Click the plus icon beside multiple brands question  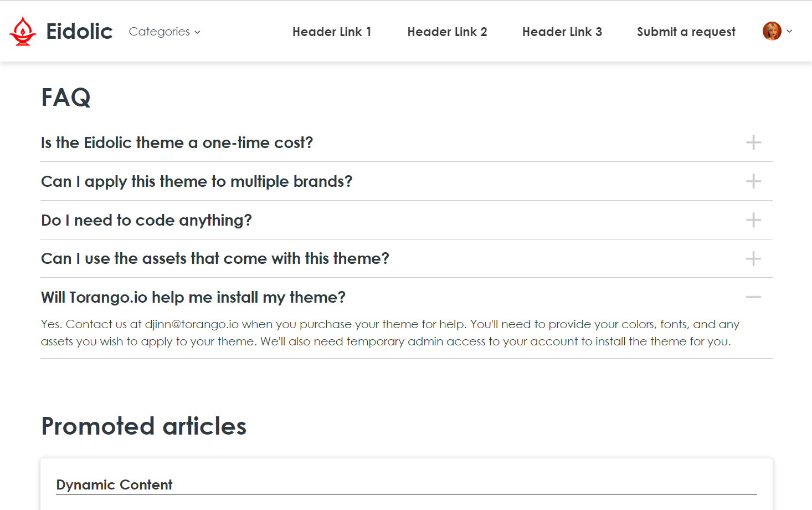753,181
